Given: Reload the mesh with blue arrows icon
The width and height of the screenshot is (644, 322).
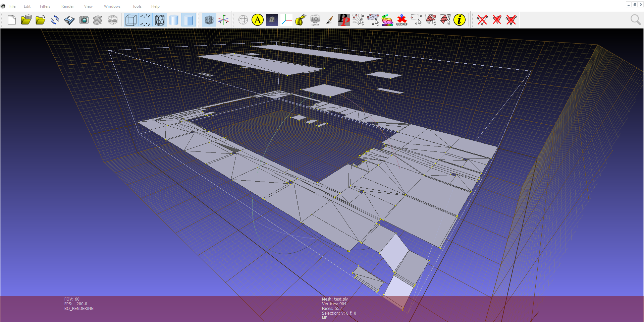Looking at the screenshot, I should [55, 20].
